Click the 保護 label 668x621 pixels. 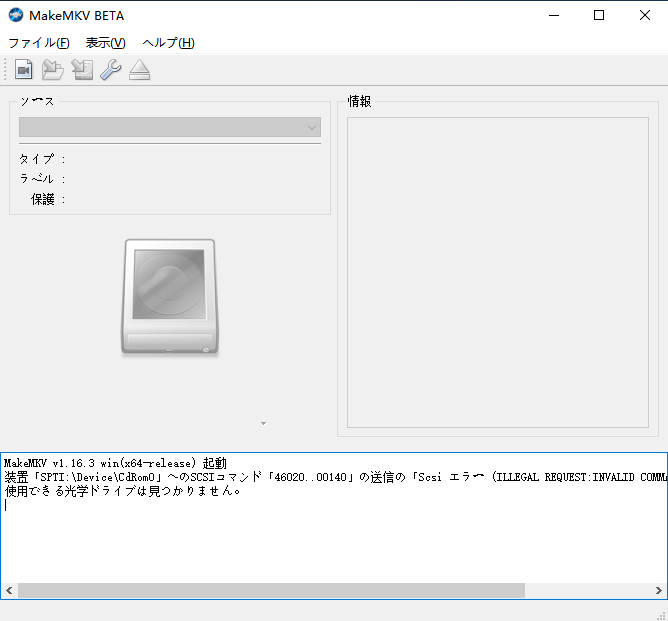point(48,199)
